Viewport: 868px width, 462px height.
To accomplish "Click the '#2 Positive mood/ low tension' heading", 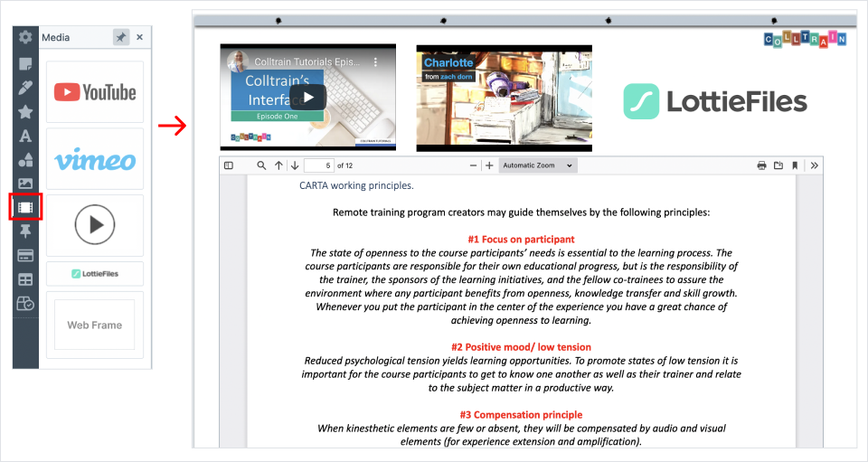I will pyautogui.click(x=521, y=347).
